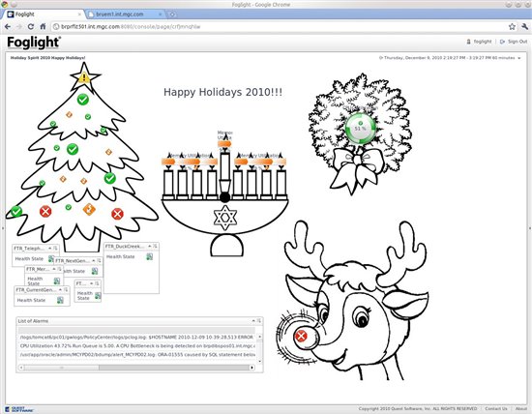Open the FTR_DuckCreek Health State icon
Image resolution: width=532 pixels, height=414 pixels.
click(149, 256)
